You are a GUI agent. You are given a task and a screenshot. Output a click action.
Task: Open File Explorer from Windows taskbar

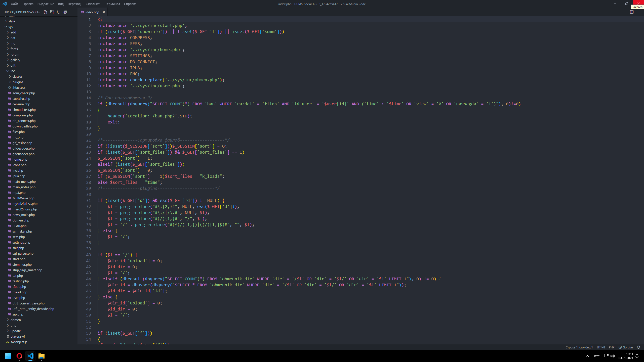[x=42, y=356]
